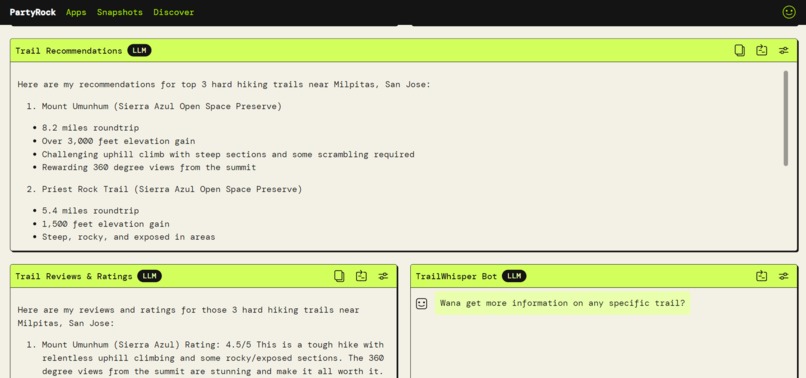Regenerate the Trail Recommendations widget
Viewport: 806px width, 378px height.
point(761,50)
